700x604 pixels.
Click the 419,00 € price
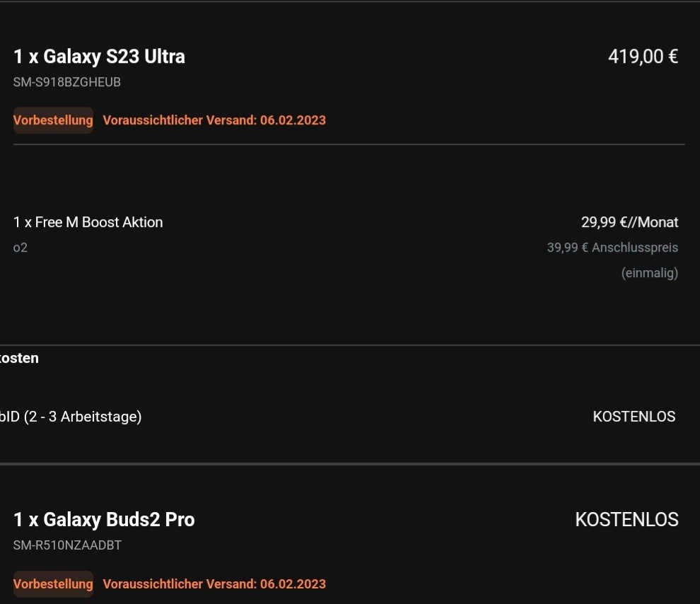(643, 57)
